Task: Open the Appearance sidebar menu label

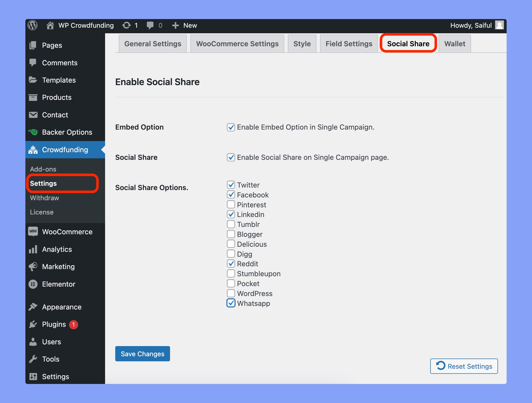Action: [x=62, y=307]
